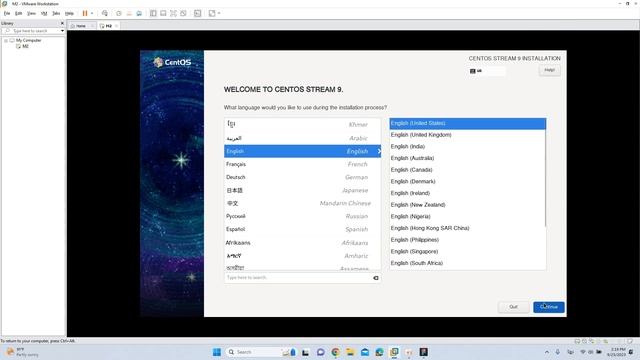This screenshot has height=360, width=640.
Task: Open the View menu
Action: pos(31,13)
